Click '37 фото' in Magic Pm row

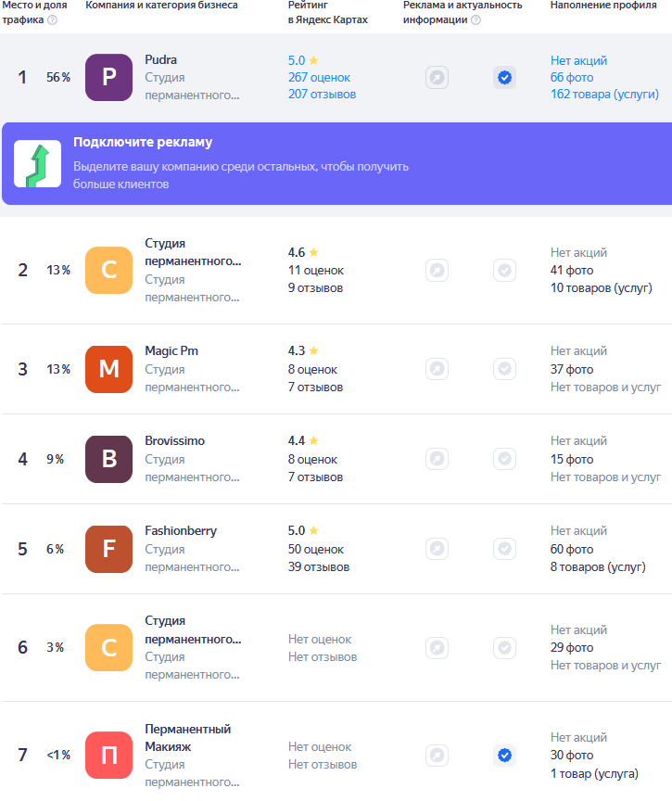point(572,369)
